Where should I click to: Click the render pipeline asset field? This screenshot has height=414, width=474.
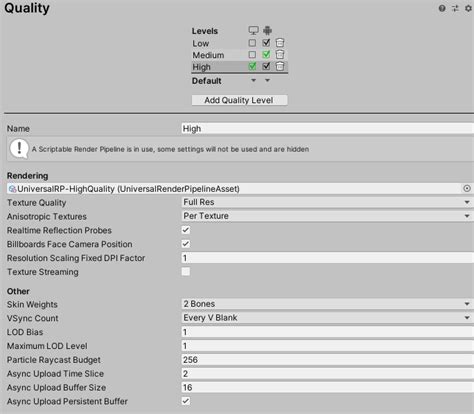coord(235,189)
